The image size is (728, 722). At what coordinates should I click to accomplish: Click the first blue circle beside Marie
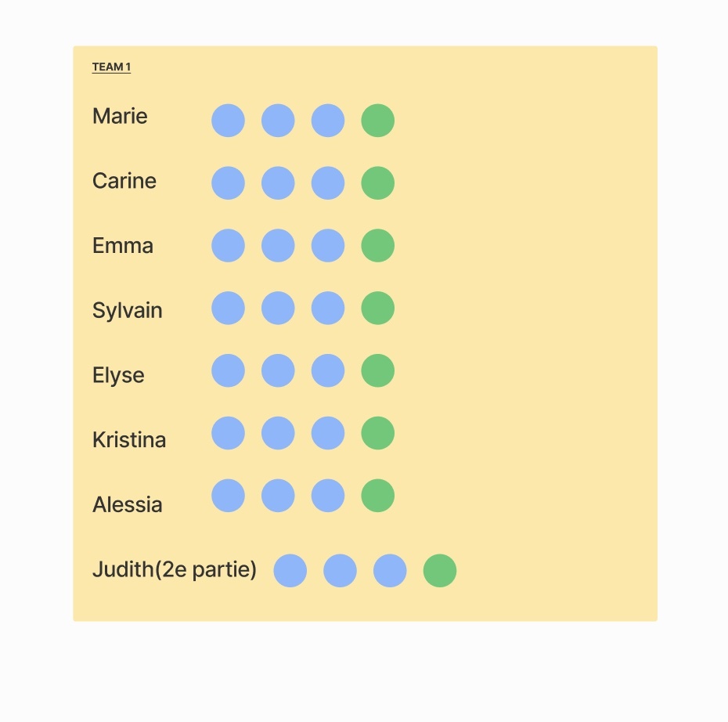pos(228,121)
